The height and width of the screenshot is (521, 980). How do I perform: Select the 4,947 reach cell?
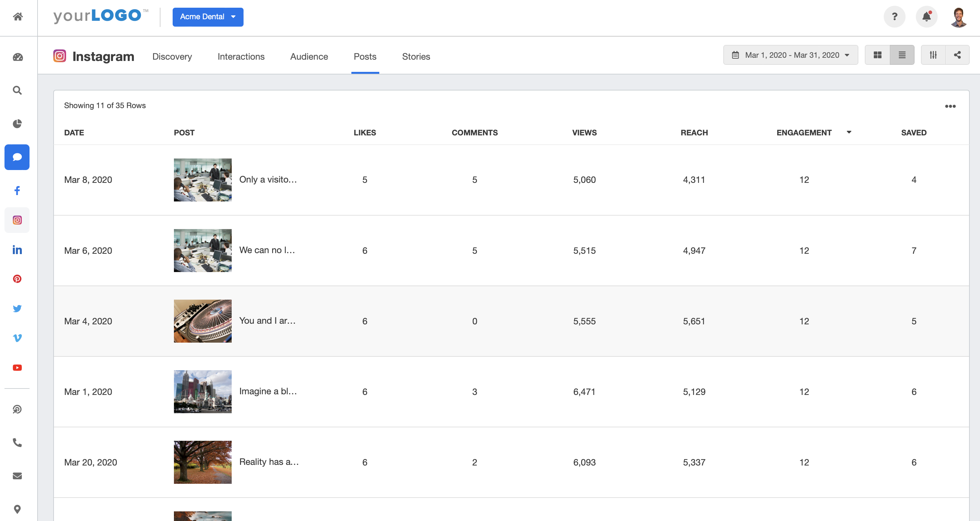coord(694,251)
